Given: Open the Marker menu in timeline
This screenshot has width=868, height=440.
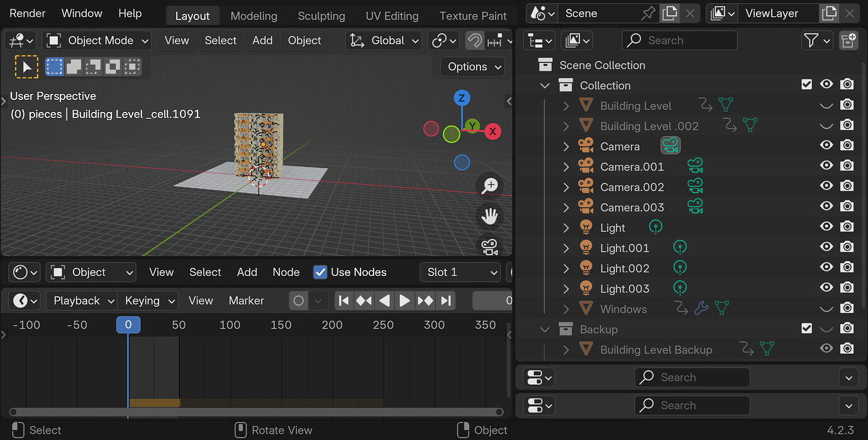Looking at the screenshot, I should (246, 300).
